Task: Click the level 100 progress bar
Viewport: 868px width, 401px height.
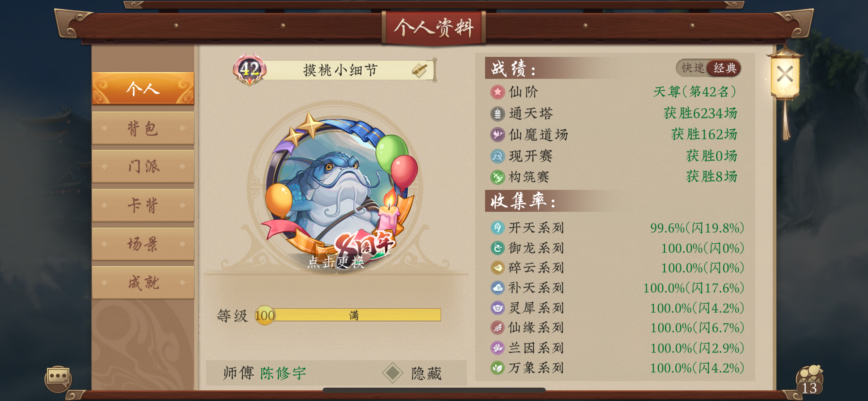Action: 348,315
